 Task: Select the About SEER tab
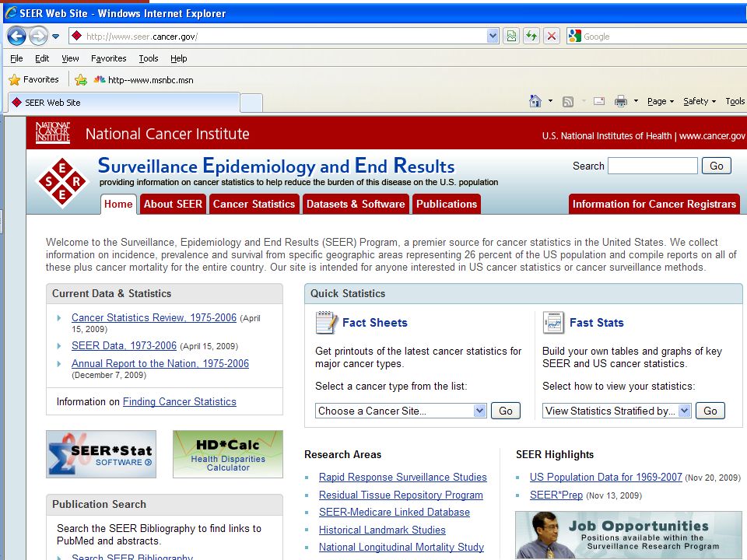click(x=173, y=205)
